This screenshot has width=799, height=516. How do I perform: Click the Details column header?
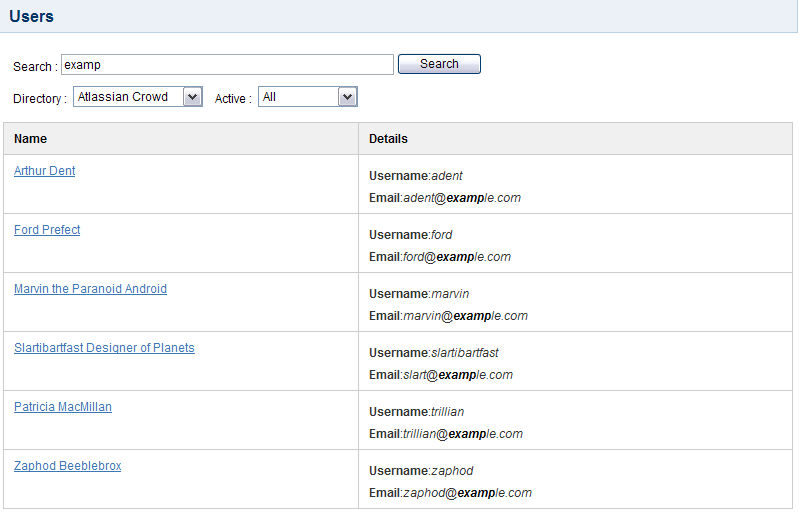point(388,139)
